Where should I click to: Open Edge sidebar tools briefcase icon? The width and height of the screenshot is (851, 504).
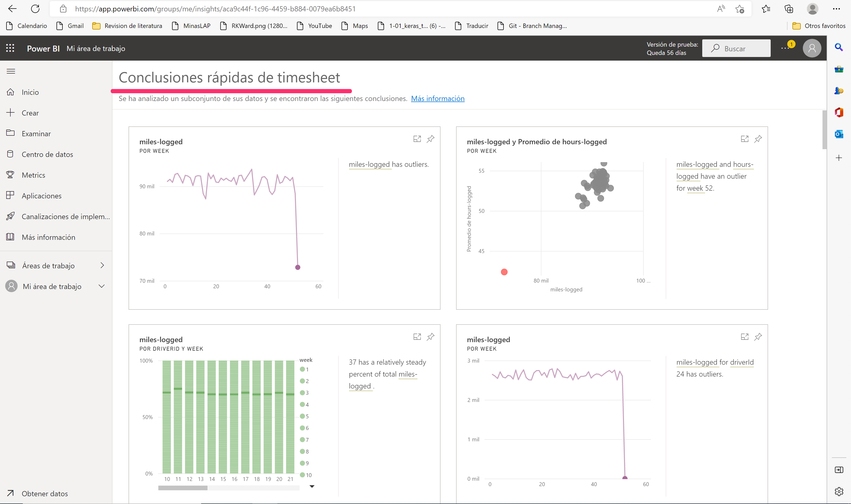pyautogui.click(x=839, y=69)
